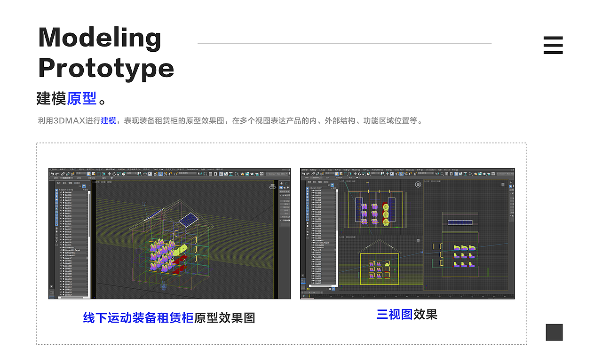Collapse 名称和颜色 rollout in perspective command panel

[x=285, y=220]
